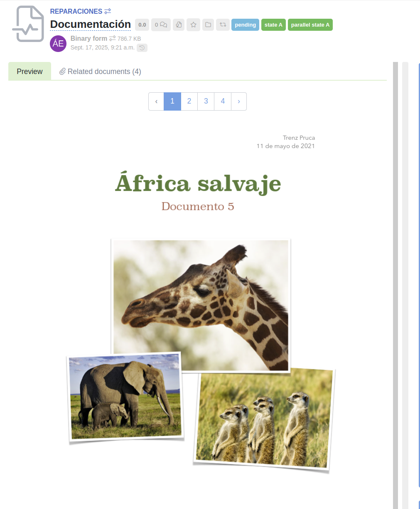Switch to the Preview tab

click(x=29, y=72)
